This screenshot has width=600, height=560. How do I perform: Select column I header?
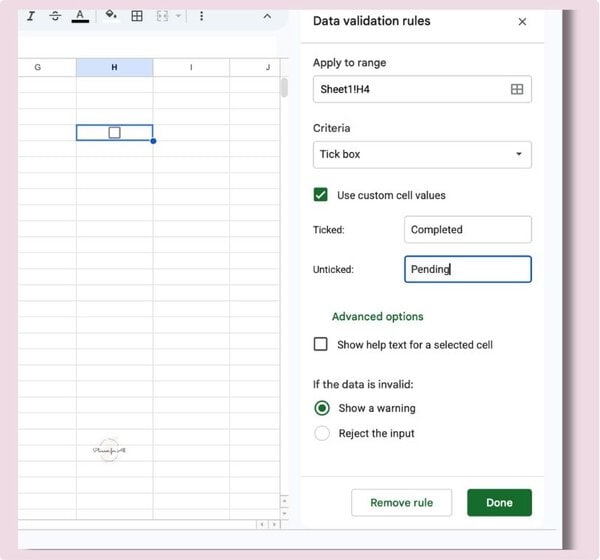pyautogui.click(x=191, y=67)
